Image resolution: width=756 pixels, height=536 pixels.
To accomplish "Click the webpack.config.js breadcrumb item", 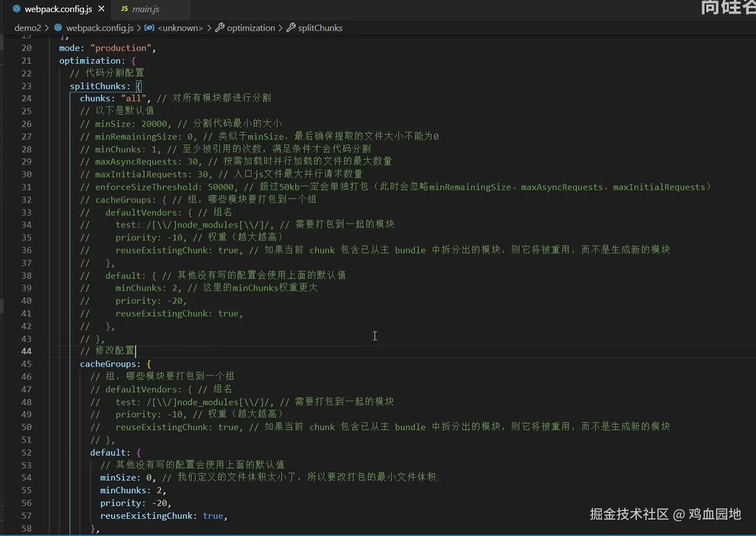I will coord(99,28).
